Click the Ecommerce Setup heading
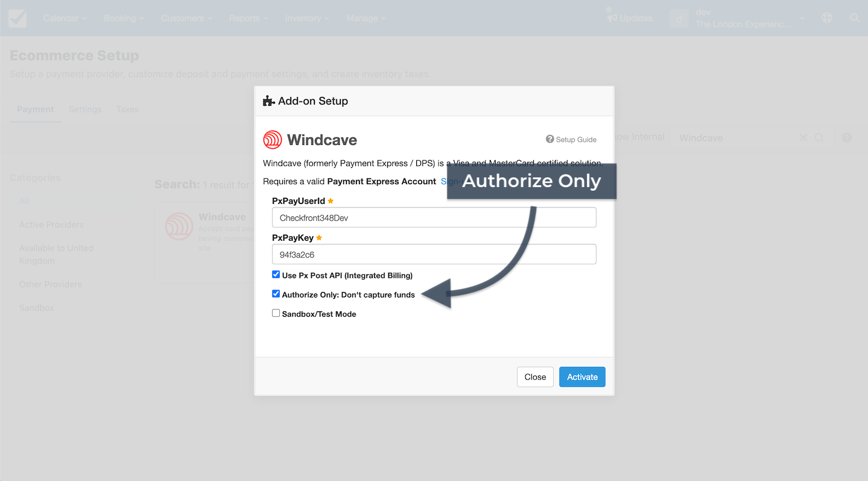Screen dimensions: 868x481 [74, 56]
